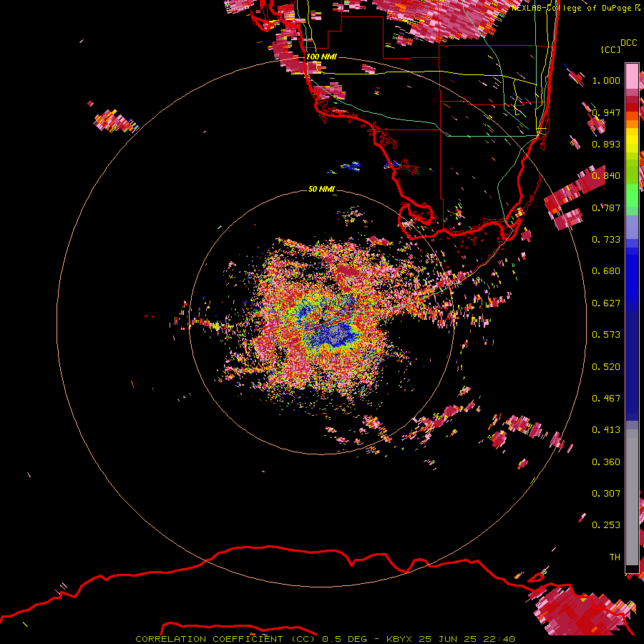This screenshot has width=644, height=644.
Task: Click the 0.893 color scale label
Action: tap(606, 144)
